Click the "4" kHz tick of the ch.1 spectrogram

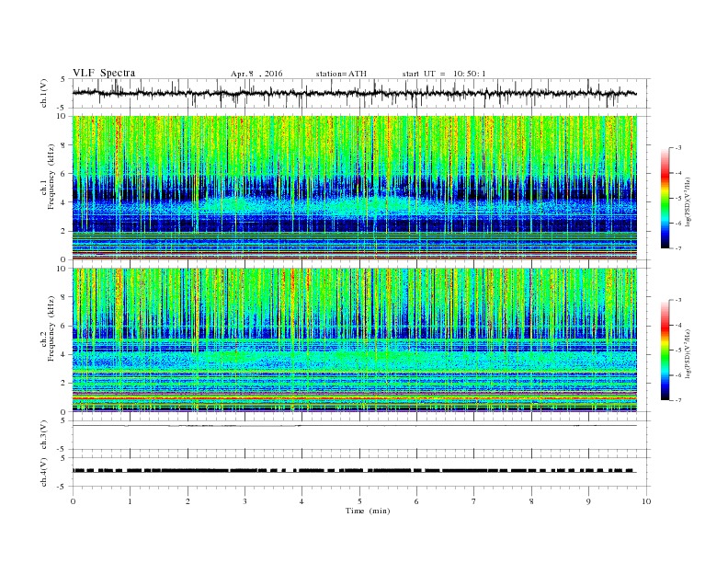[x=63, y=202]
